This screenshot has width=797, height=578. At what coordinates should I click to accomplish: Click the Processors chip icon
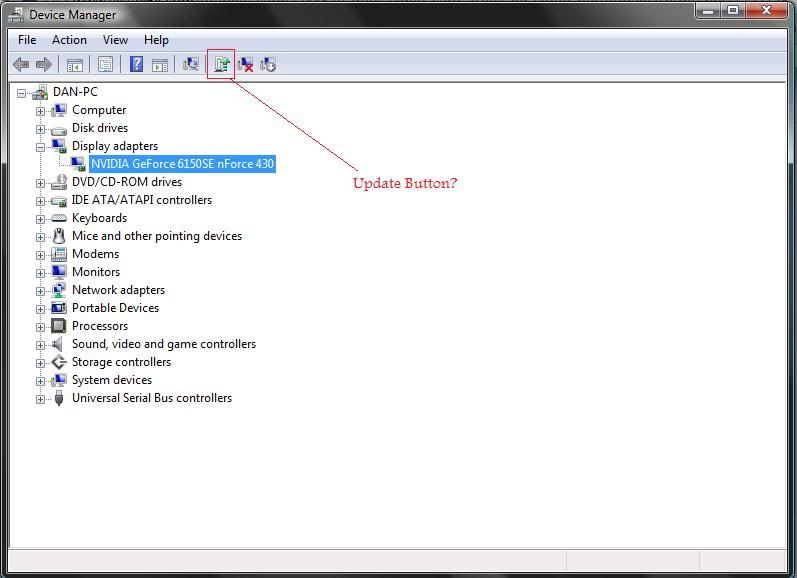pyautogui.click(x=59, y=326)
